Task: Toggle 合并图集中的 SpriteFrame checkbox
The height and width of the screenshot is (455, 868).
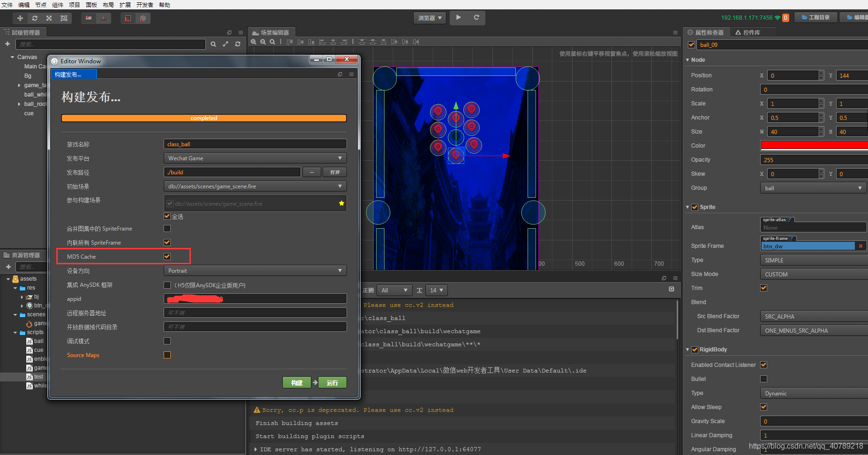Action: 167,228
